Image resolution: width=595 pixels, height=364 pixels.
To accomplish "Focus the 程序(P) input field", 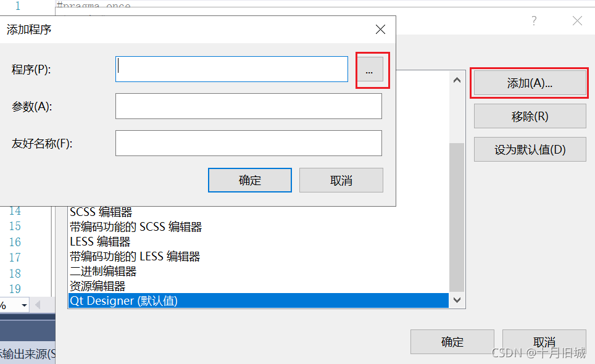I will [x=231, y=69].
